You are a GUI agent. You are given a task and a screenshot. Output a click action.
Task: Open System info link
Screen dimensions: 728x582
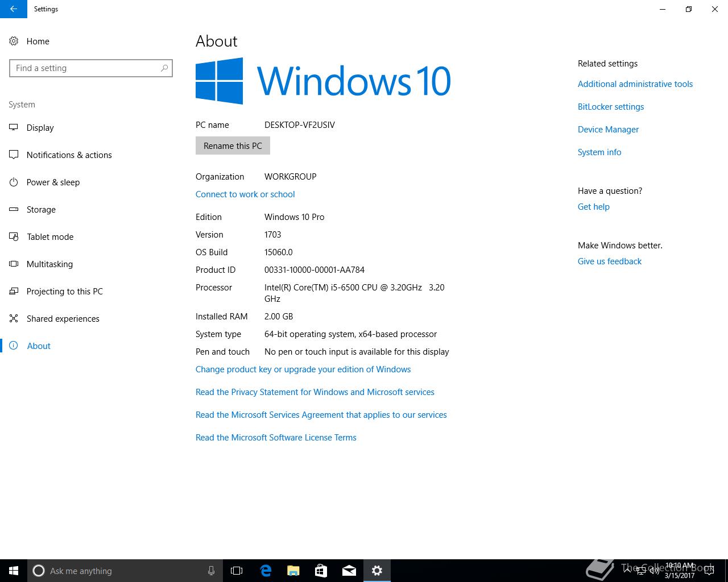pos(599,152)
